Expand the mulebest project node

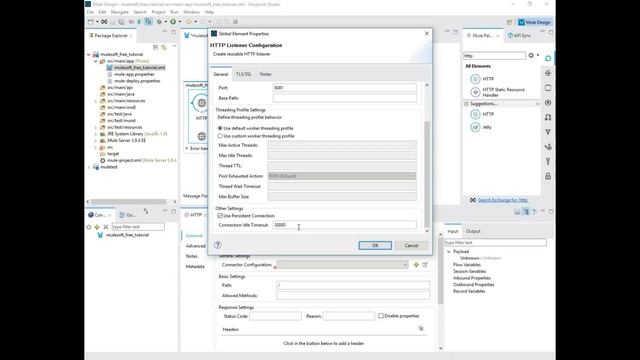pos(89,167)
